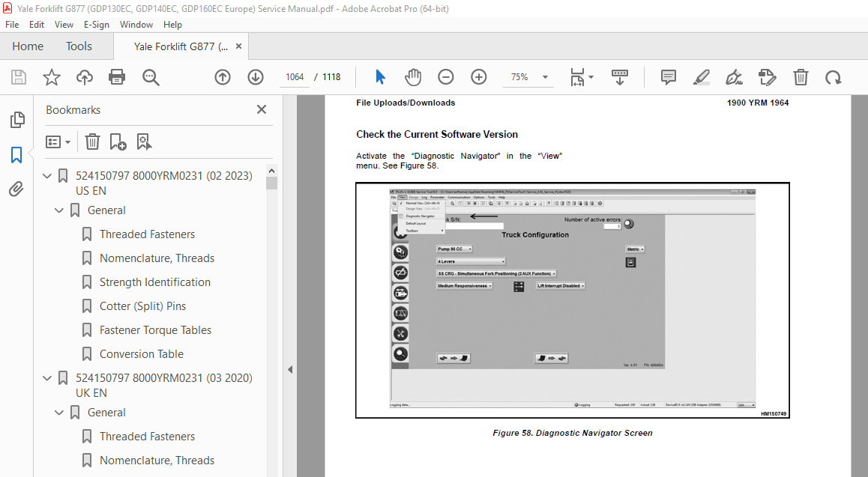The height and width of the screenshot is (477, 868).
Task: Add the document to starred favorites
Action: (x=52, y=77)
